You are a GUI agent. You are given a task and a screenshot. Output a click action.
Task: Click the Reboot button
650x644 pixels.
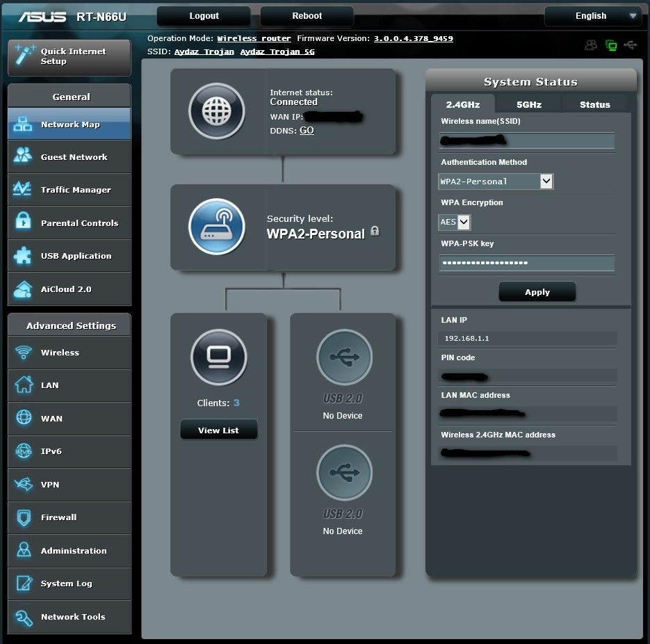307,16
